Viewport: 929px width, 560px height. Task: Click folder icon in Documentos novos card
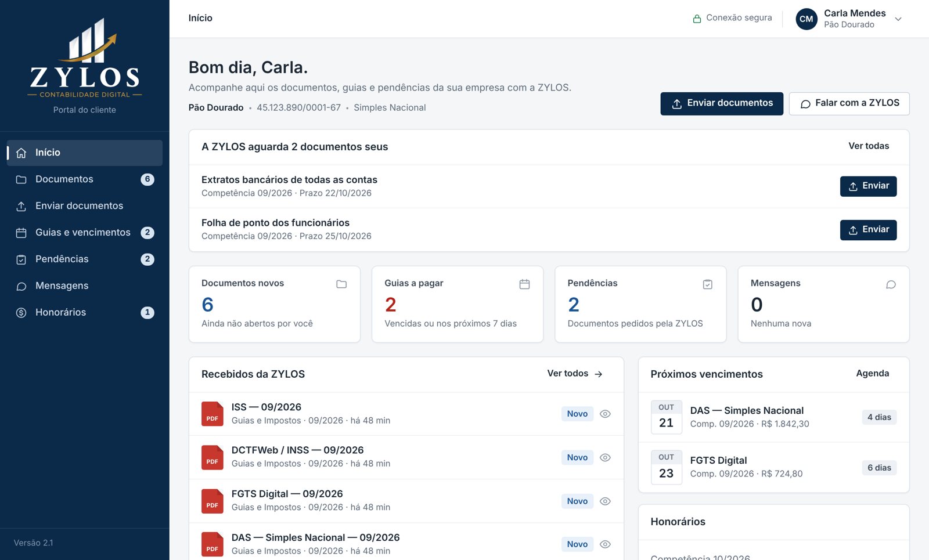[341, 284]
